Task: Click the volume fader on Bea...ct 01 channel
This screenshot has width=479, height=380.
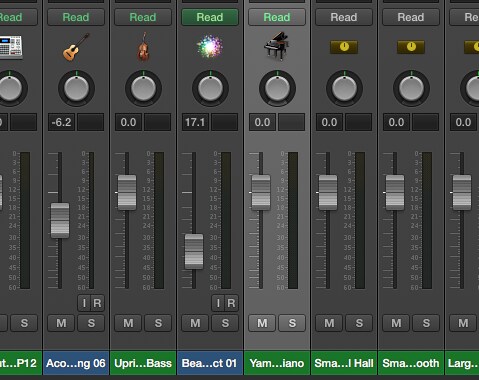Action: point(194,251)
